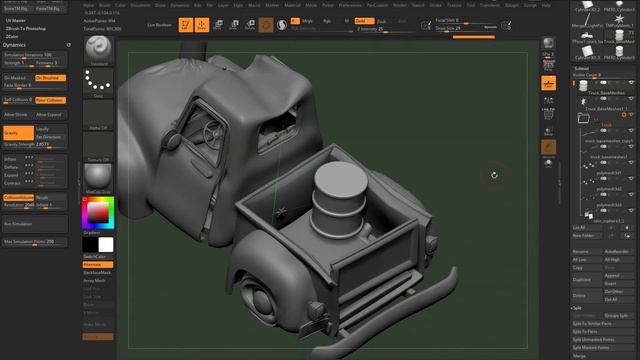Select the star TMPolyMesh_1 tool thumbnail
Screen dimensions: 640x360
(x=619, y=20)
